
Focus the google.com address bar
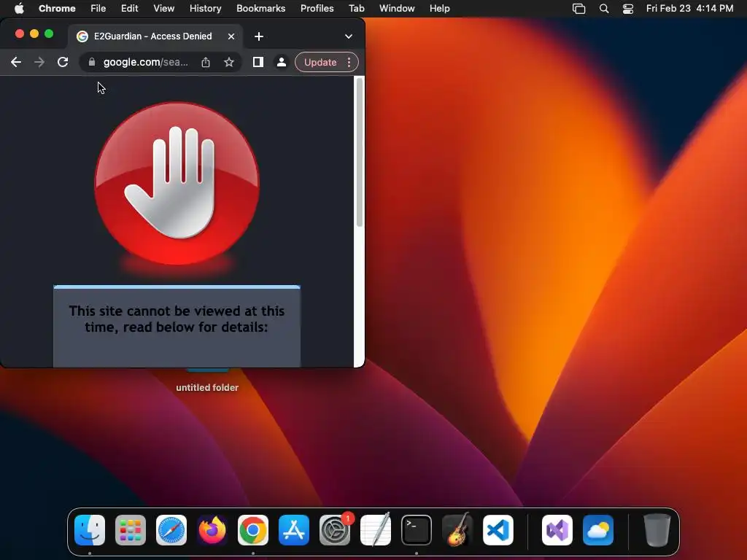(145, 63)
